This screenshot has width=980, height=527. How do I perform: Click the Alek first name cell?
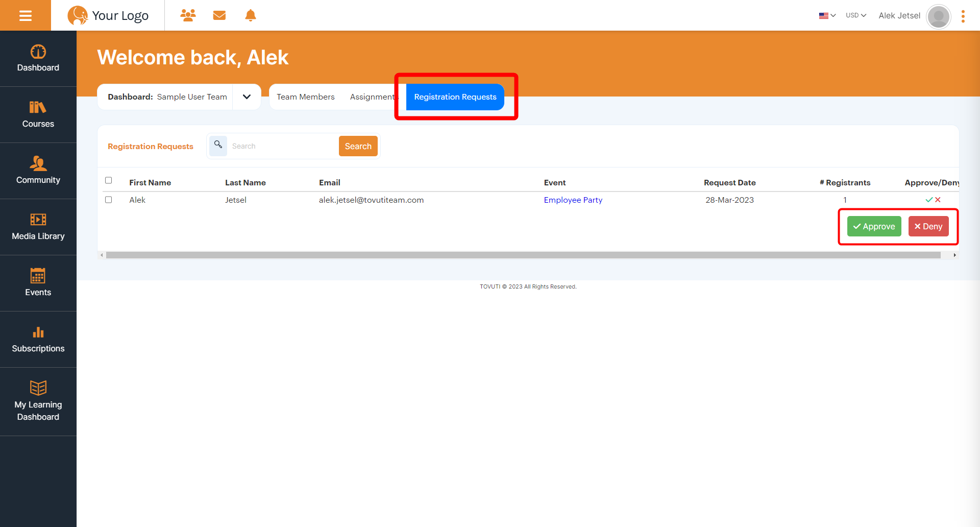[x=137, y=200]
